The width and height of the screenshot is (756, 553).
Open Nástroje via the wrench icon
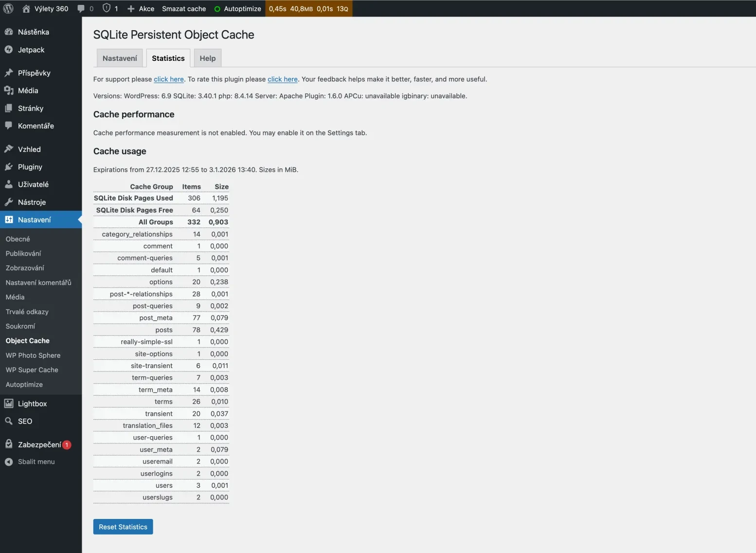click(x=10, y=202)
